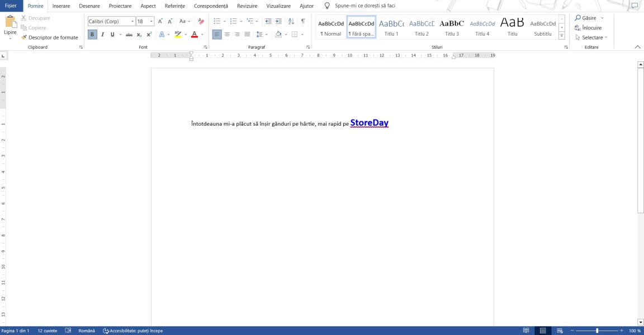Center align the text
The height and width of the screenshot is (335, 644).
(227, 35)
